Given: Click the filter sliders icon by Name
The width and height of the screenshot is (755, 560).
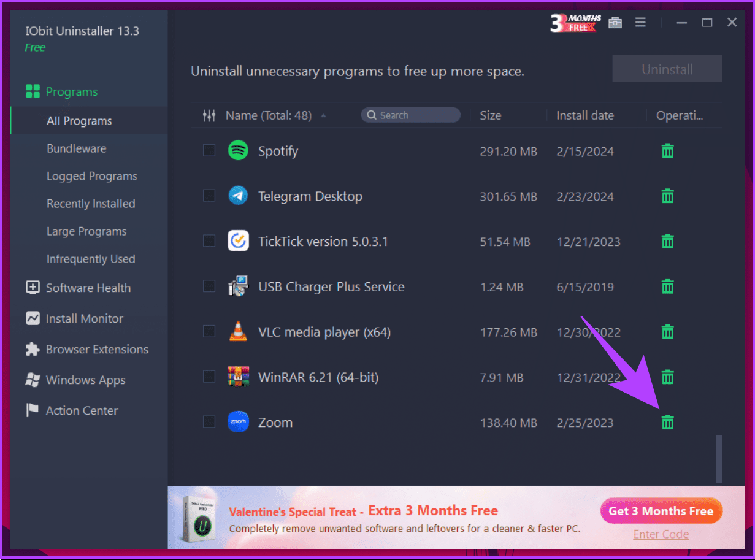Looking at the screenshot, I should coord(209,115).
